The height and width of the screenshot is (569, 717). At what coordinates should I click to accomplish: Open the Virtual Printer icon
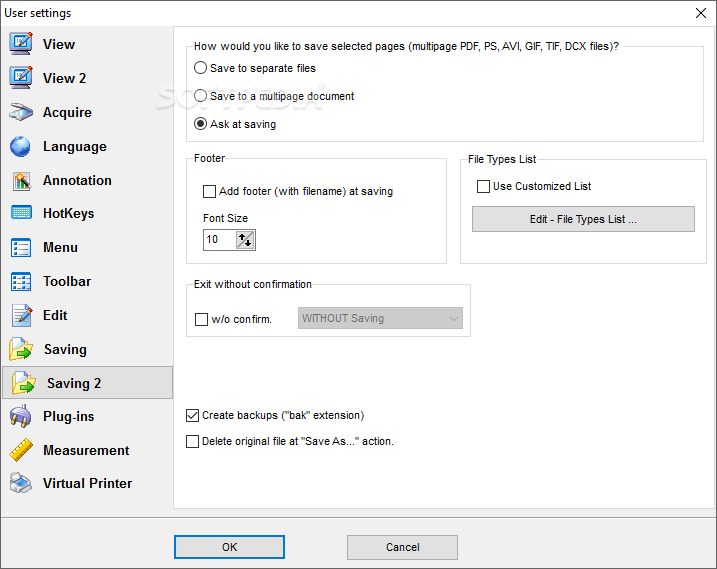click(x=21, y=483)
